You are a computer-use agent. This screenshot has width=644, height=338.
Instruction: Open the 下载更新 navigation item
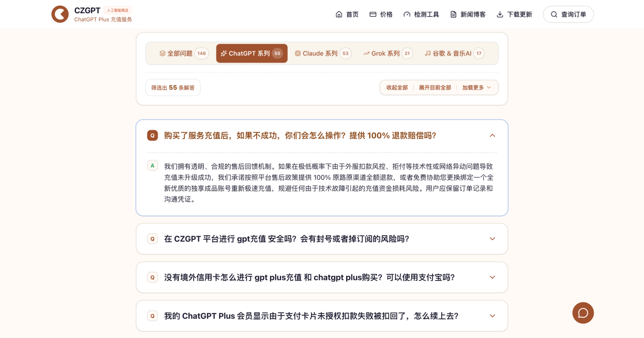[x=514, y=14]
